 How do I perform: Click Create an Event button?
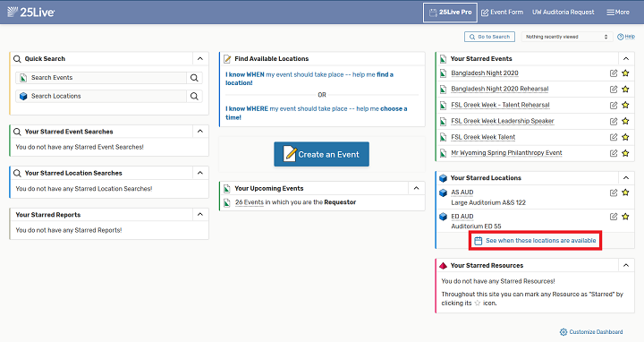(322, 154)
